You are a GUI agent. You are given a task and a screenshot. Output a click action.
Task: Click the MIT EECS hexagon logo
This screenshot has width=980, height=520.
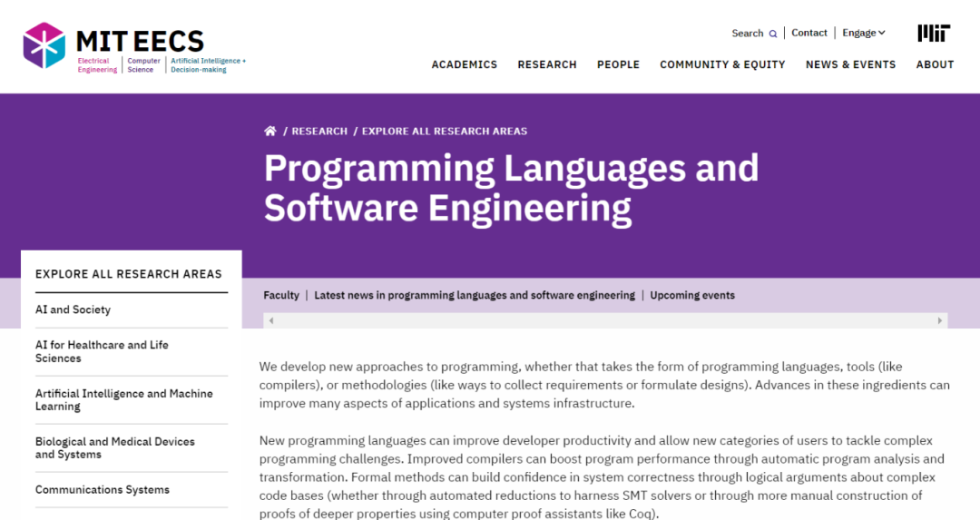(44, 45)
